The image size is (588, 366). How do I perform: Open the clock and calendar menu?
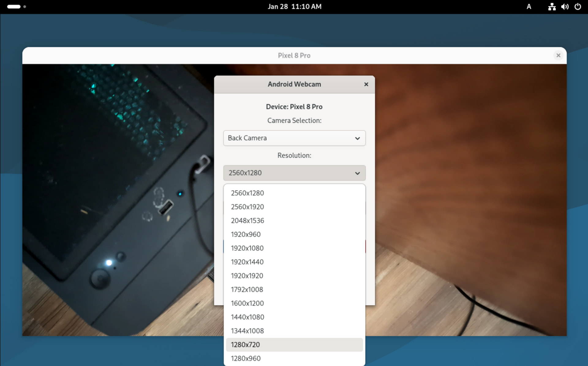point(294,7)
